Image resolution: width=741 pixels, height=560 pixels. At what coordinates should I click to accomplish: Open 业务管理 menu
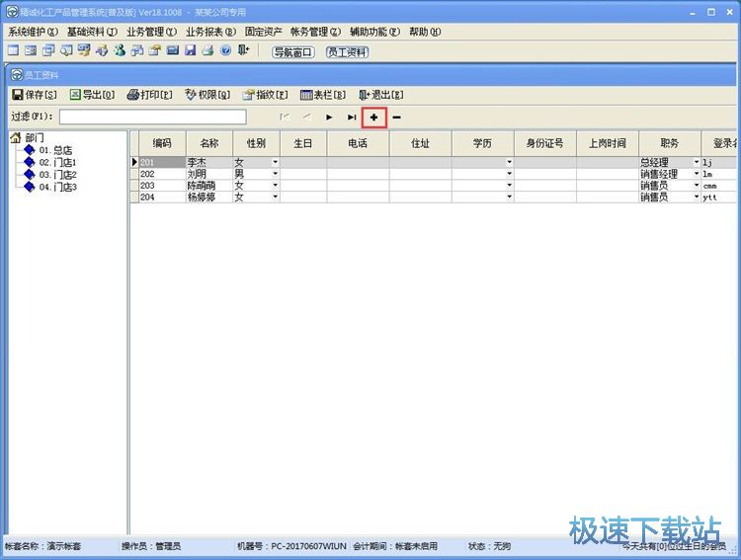pyautogui.click(x=151, y=32)
